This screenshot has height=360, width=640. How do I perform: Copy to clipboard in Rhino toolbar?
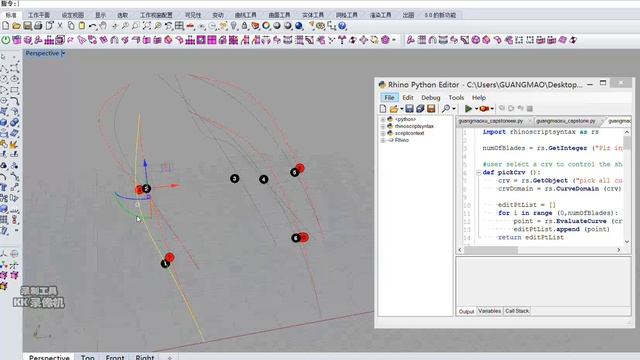(71, 26)
